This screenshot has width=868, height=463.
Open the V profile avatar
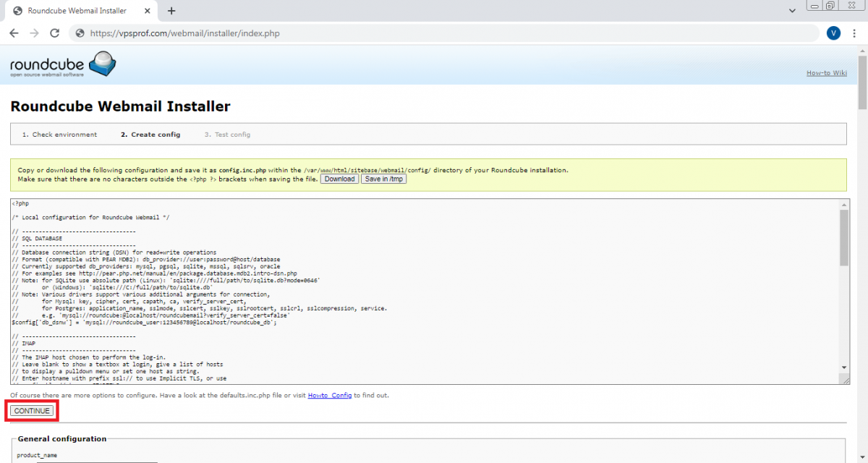point(833,33)
